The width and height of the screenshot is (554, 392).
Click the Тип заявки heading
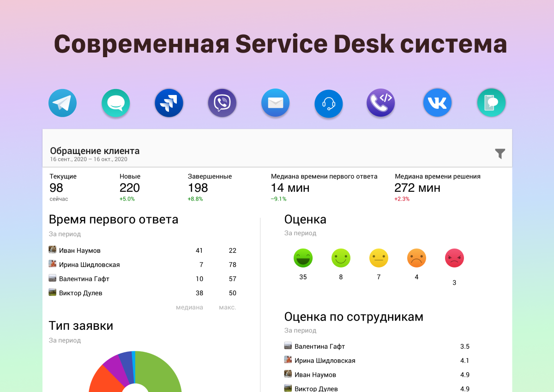click(81, 326)
